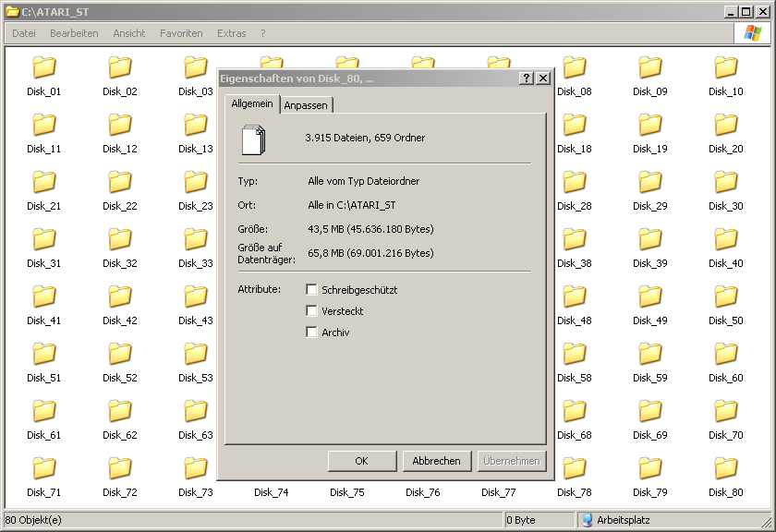
Task: Click 'Alle vom Typ Dateiordner' type text
Action: pos(364,181)
